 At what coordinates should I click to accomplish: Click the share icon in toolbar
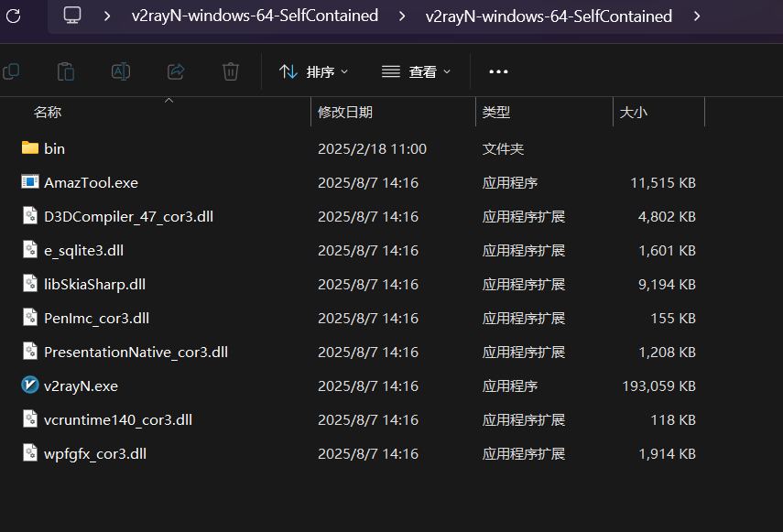(176, 71)
